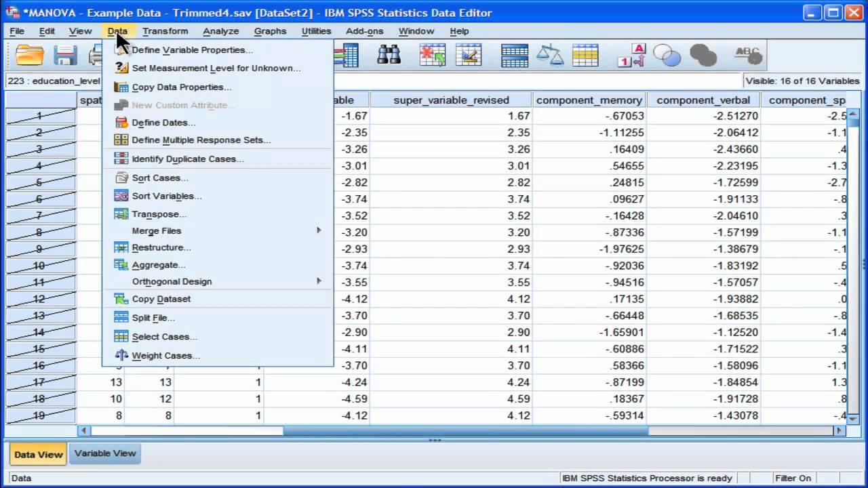Click the Open data document folder icon
This screenshot has width=868, height=488.
30,56
